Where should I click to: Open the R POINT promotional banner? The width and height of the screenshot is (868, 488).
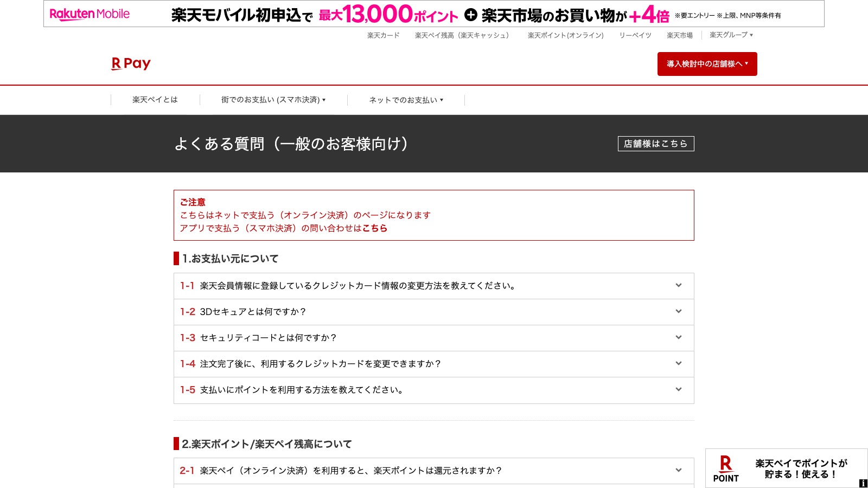point(786,468)
